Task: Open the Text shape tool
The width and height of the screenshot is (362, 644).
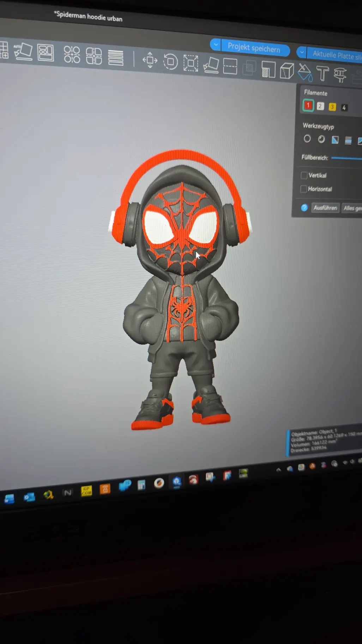Action: (x=322, y=73)
